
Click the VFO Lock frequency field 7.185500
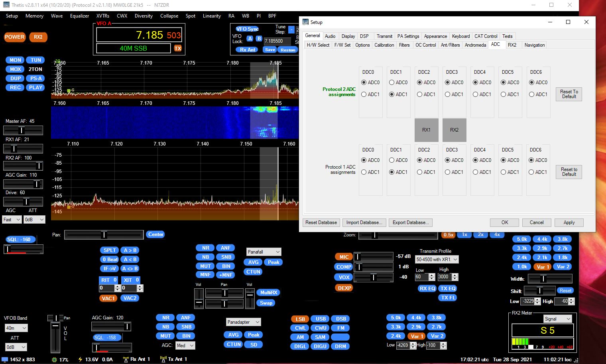coord(278,41)
